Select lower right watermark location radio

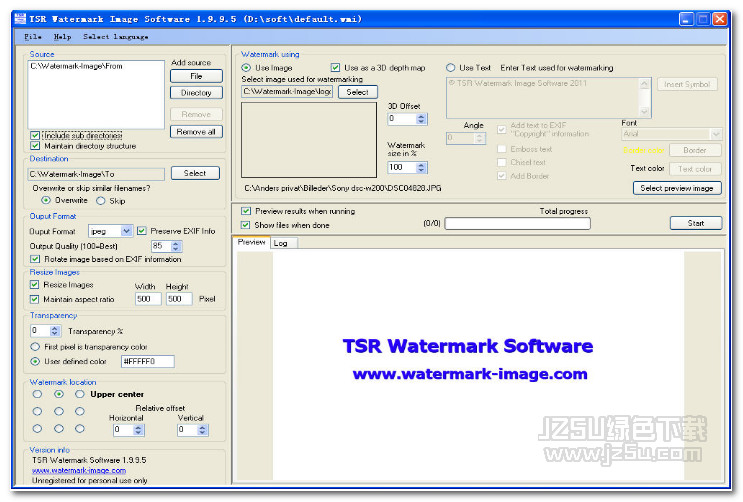(x=80, y=429)
